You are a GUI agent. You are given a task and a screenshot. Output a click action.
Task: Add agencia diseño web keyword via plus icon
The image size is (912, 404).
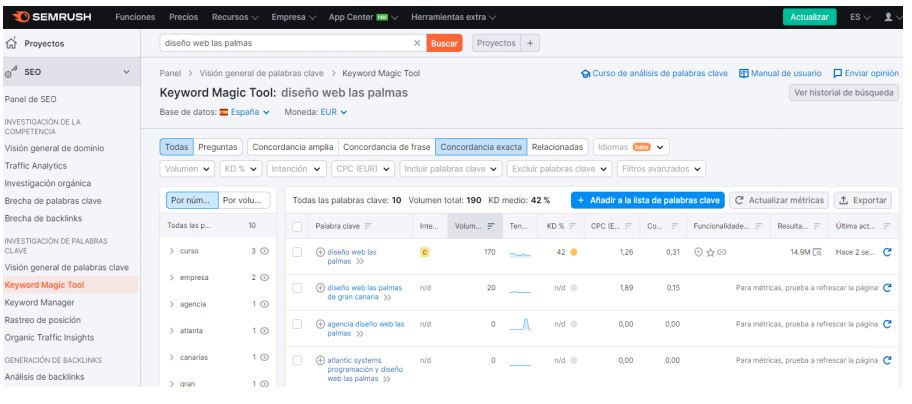click(x=320, y=324)
